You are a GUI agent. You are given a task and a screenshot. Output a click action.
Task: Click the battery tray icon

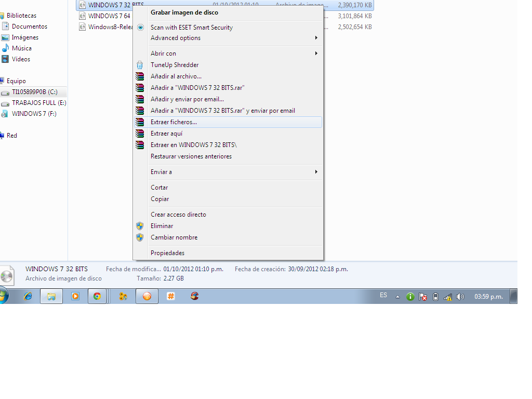tap(436, 297)
